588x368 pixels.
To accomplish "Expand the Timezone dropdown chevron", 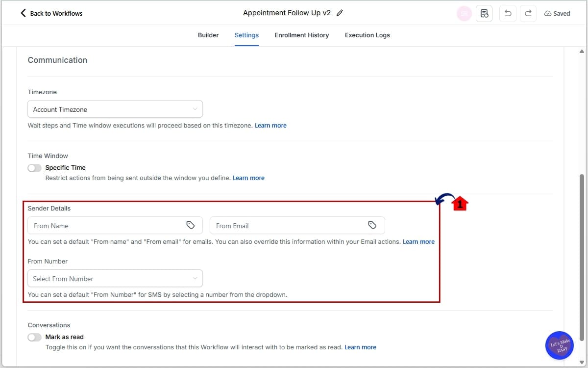I will point(195,109).
